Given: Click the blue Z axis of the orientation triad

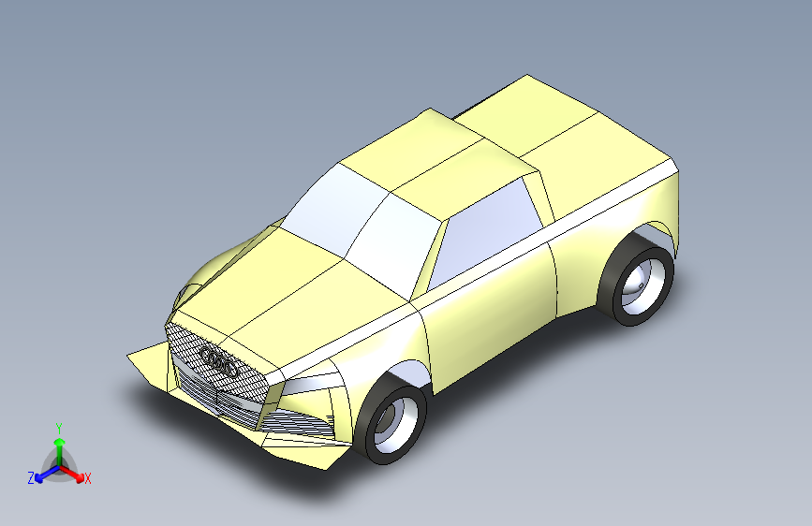Looking at the screenshot, I should 47,475.
